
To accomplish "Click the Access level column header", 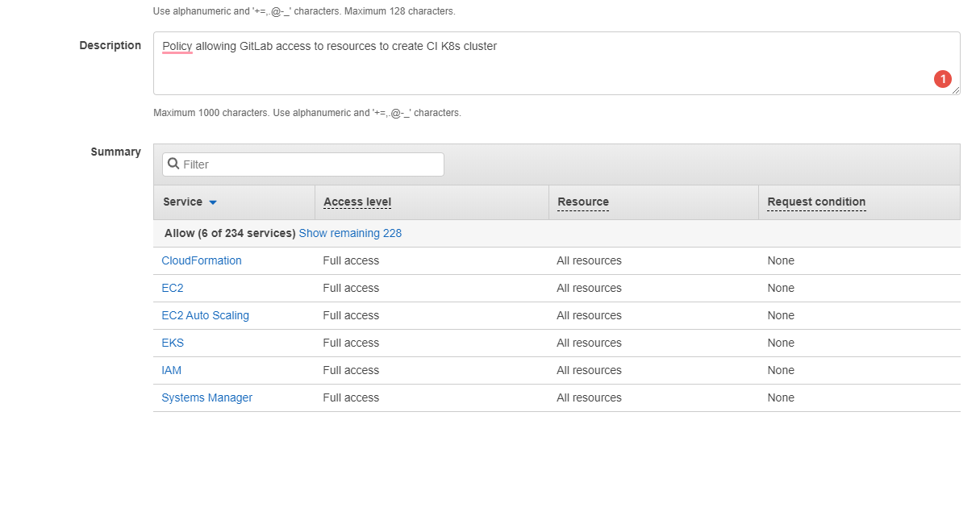I will click(x=357, y=202).
